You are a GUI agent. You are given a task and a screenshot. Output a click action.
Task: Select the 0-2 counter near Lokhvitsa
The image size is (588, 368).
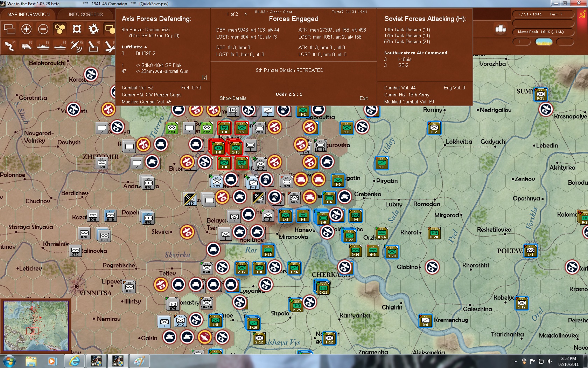(434, 128)
